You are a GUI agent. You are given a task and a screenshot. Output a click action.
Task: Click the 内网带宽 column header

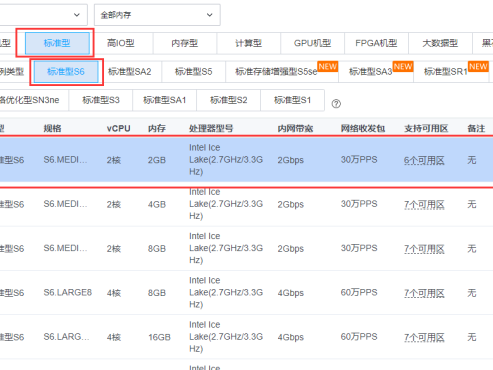295,128
